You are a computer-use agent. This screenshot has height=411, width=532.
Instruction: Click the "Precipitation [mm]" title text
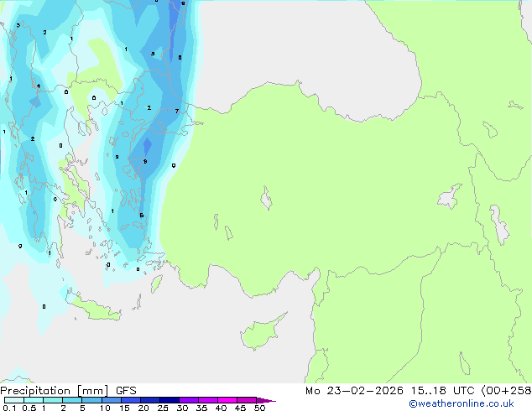(x=55, y=391)
